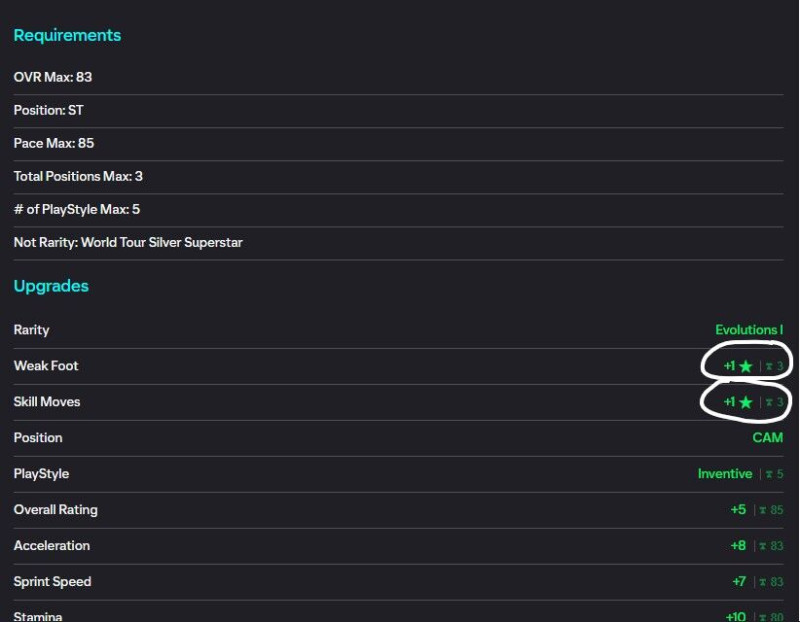Click the CAM position value

point(768,438)
